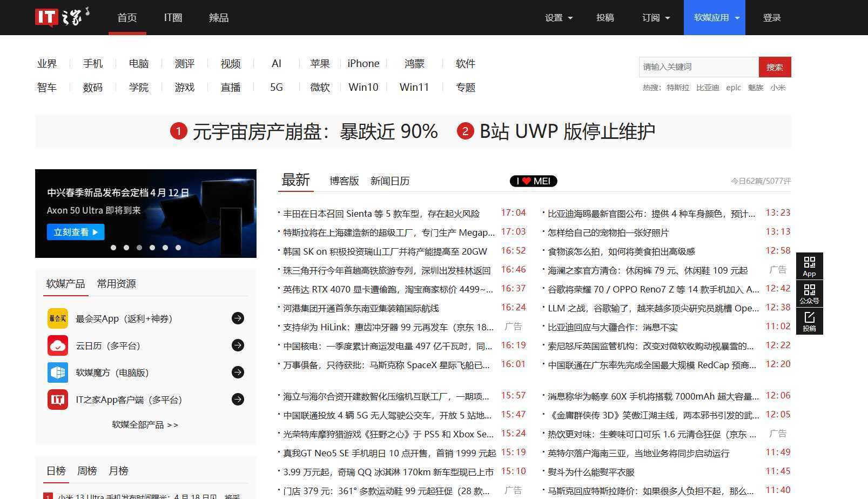Open the App QR code icon
This screenshot has height=499, width=868.
point(809,266)
